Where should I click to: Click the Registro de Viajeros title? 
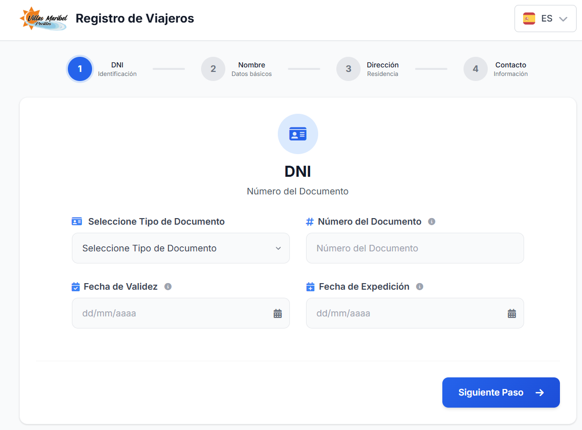click(135, 18)
